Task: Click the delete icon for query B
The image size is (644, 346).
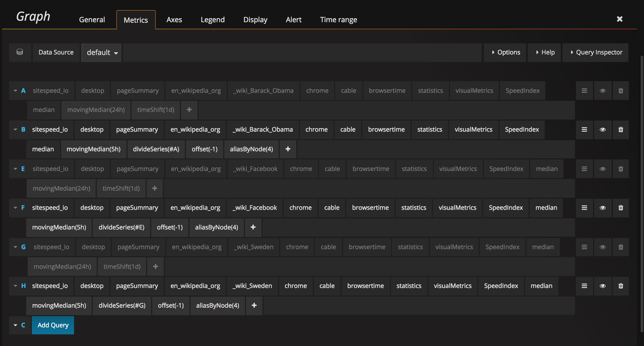Action: (x=621, y=130)
